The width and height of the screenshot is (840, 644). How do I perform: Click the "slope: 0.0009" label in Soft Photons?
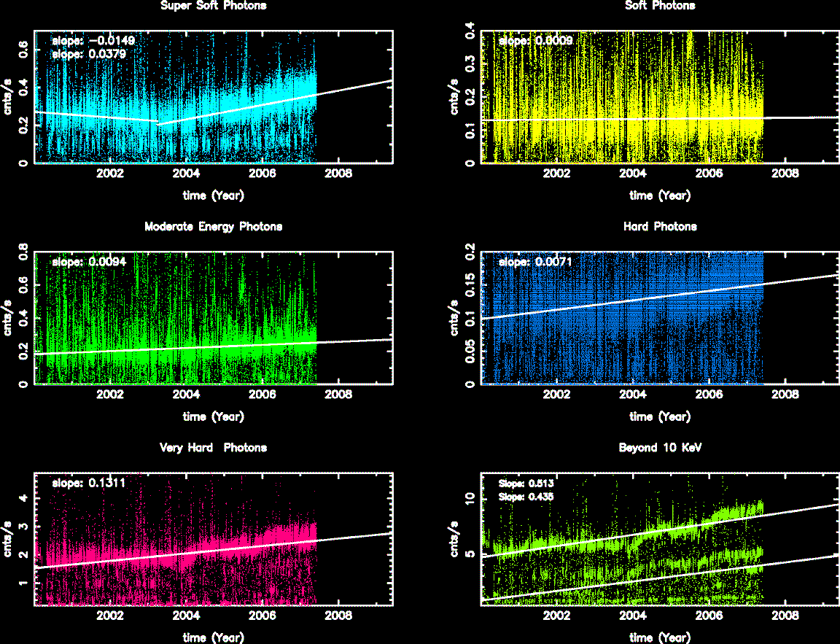[536, 41]
